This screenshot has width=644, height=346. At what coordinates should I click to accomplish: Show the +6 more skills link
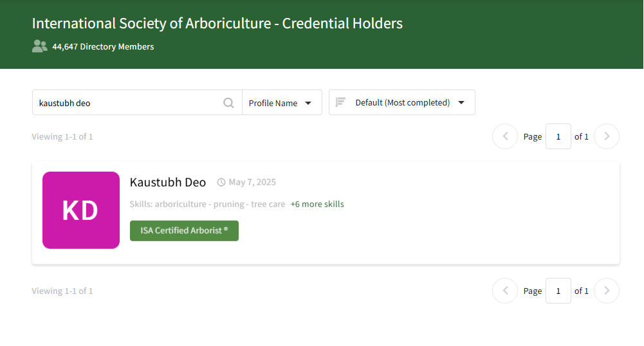[317, 205]
